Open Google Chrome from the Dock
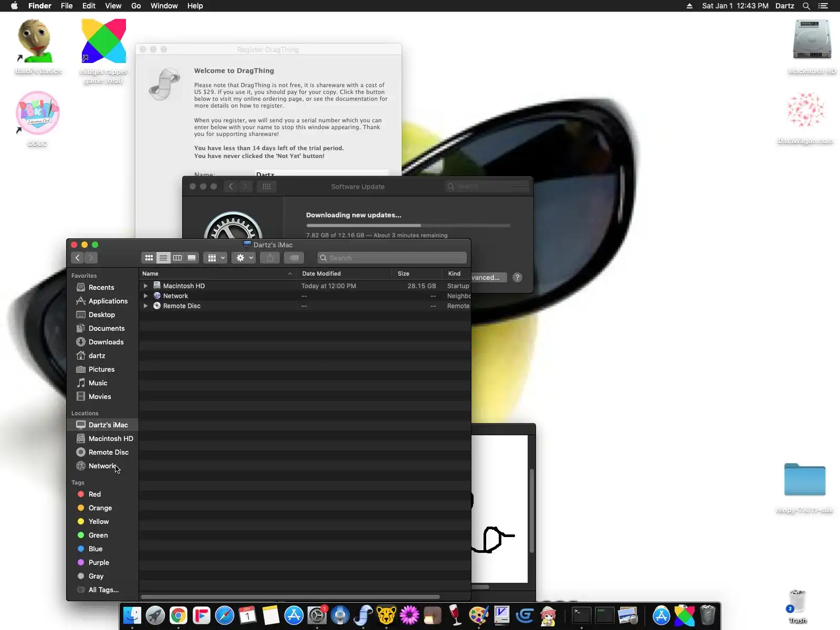The image size is (840, 630). (x=178, y=615)
